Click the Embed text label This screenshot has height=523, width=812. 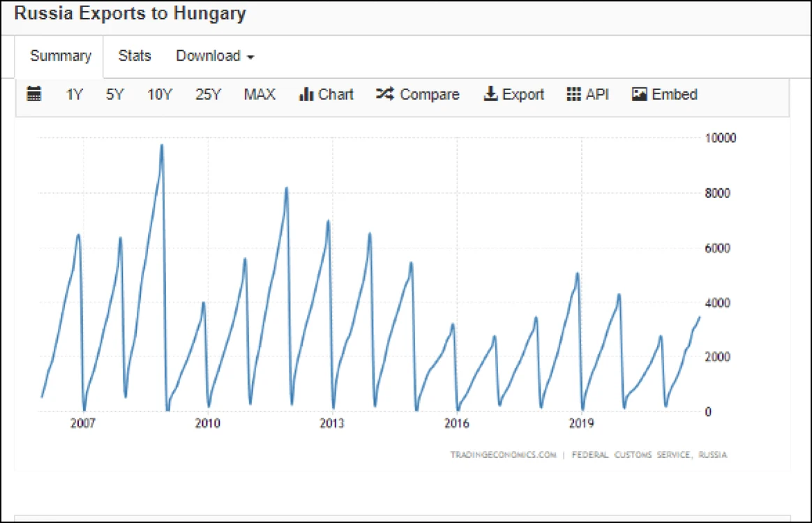point(675,94)
